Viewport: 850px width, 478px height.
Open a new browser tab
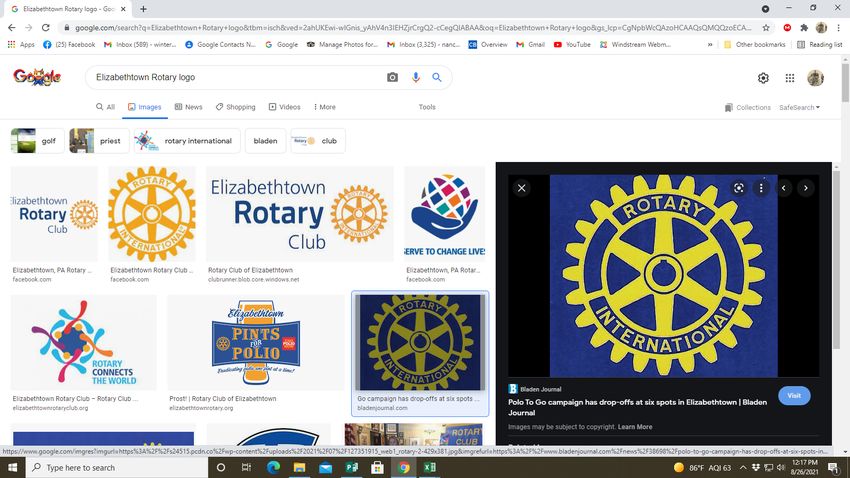coord(143,9)
